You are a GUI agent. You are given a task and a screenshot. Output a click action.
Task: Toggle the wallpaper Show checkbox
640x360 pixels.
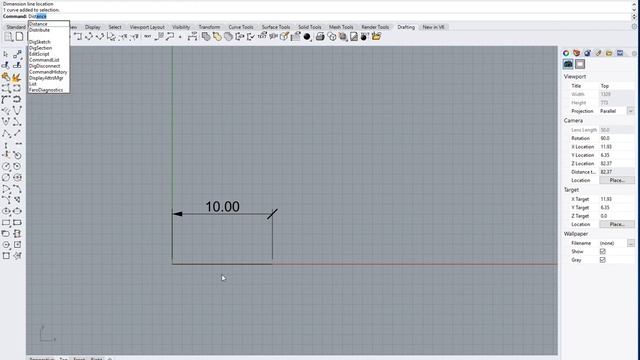[602, 251]
